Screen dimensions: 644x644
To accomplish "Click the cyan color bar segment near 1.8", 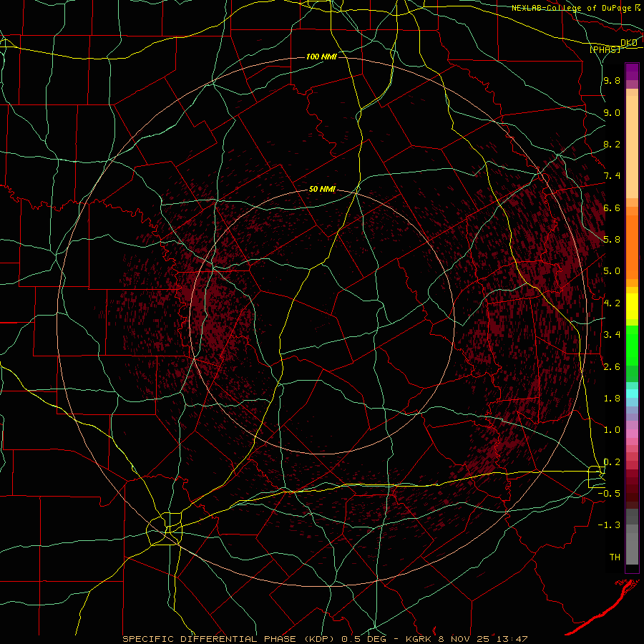I will 632,394.
